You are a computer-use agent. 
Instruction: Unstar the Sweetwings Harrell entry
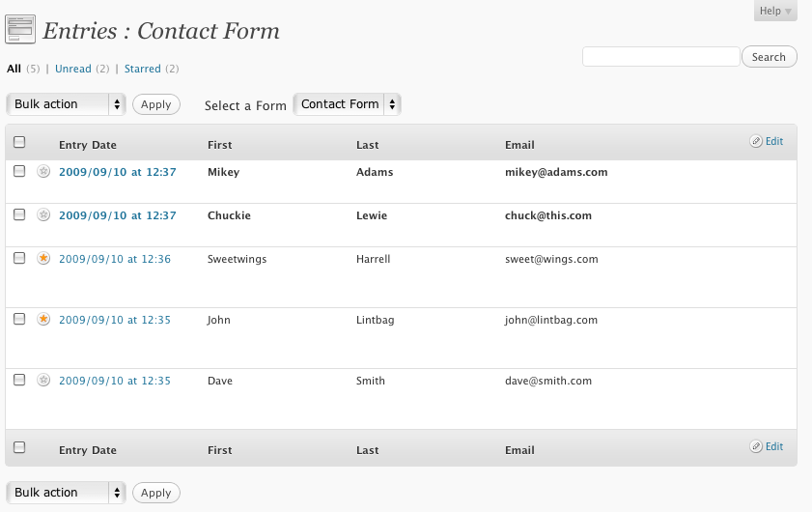coord(43,258)
